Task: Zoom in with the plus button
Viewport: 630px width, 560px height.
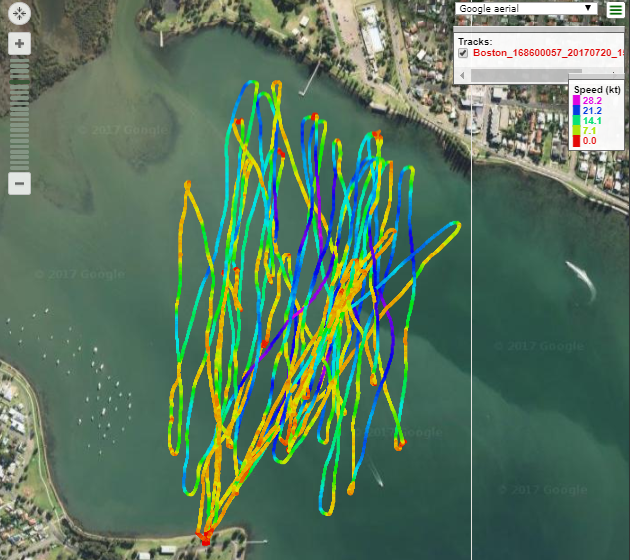Action: [21, 44]
